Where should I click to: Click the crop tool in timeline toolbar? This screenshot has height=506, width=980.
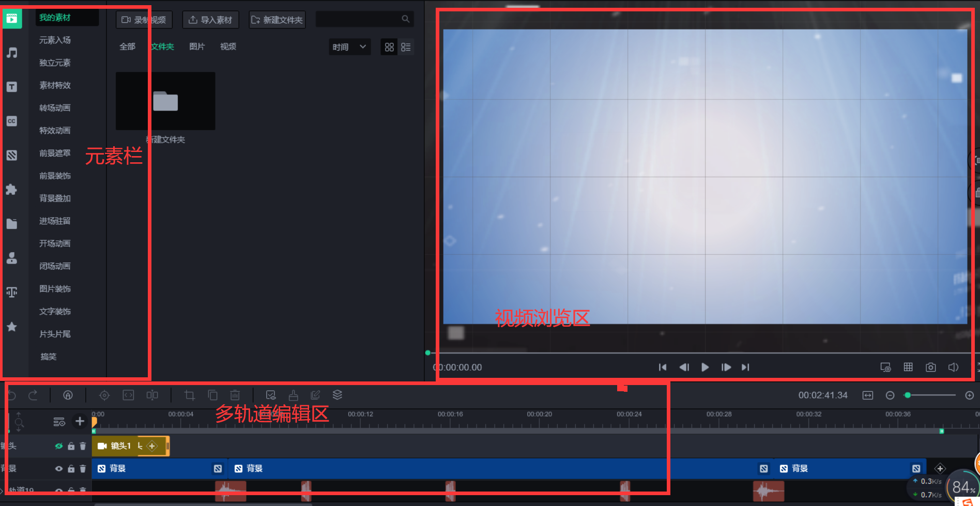pyautogui.click(x=190, y=395)
